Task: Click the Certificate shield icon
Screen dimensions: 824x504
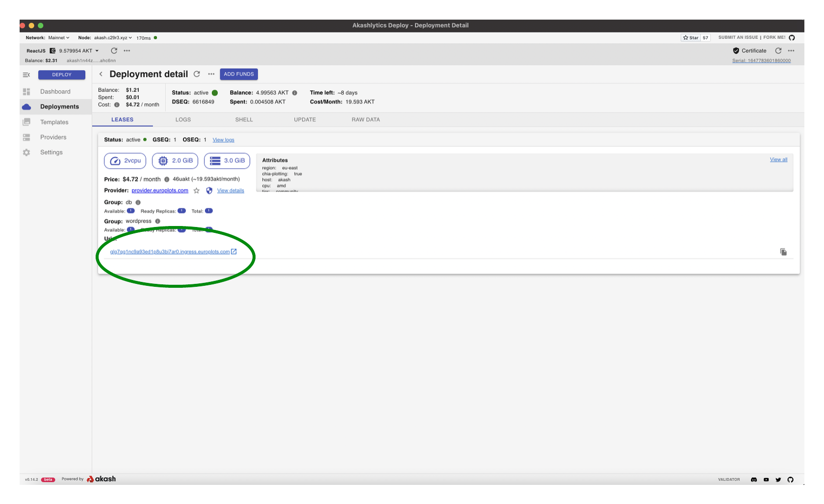Action: coord(736,50)
